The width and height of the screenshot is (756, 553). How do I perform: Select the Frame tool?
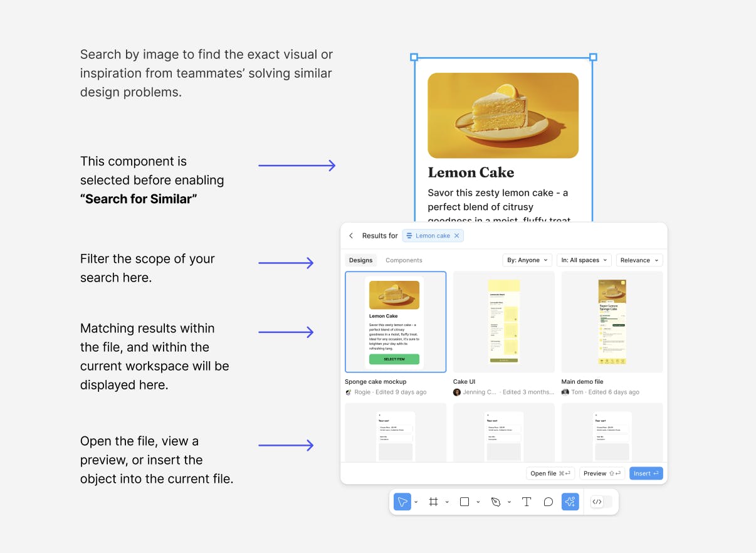(x=433, y=502)
